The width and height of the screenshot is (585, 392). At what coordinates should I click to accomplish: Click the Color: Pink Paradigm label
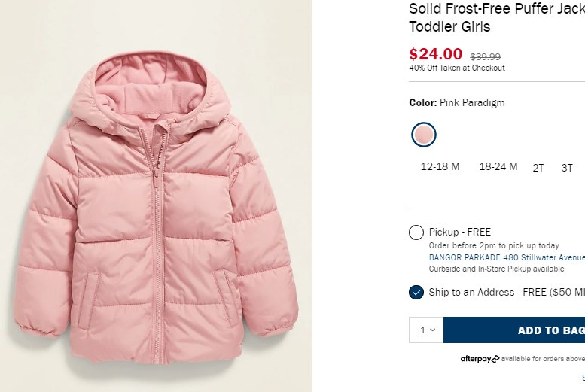[x=456, y=102]
